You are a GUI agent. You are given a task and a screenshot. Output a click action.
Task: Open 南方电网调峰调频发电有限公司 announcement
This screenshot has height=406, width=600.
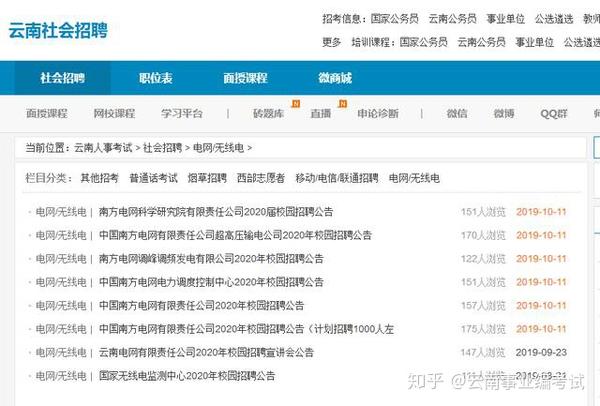tap(211, 259)
